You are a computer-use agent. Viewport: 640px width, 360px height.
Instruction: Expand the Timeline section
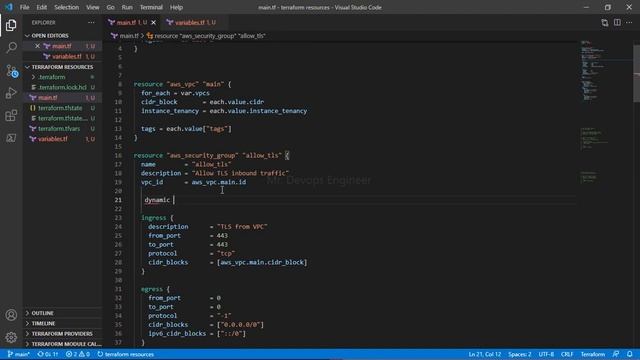(x=43, y=323)
